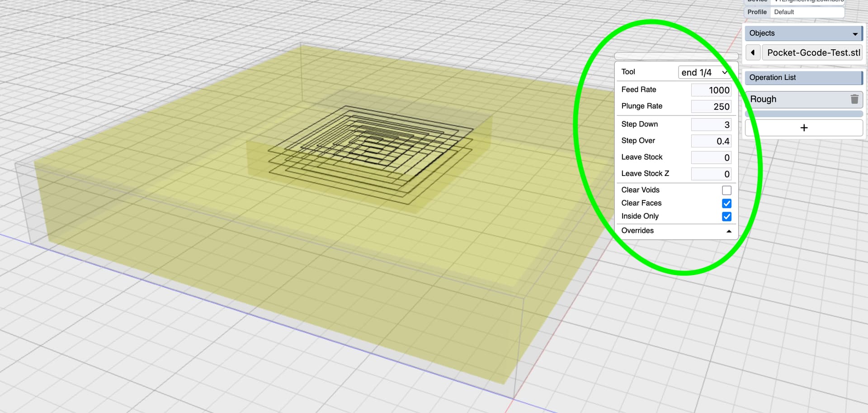Screen dimensions: 868x413
Task: Click the Clear Faces label
Action: [641, 203]
